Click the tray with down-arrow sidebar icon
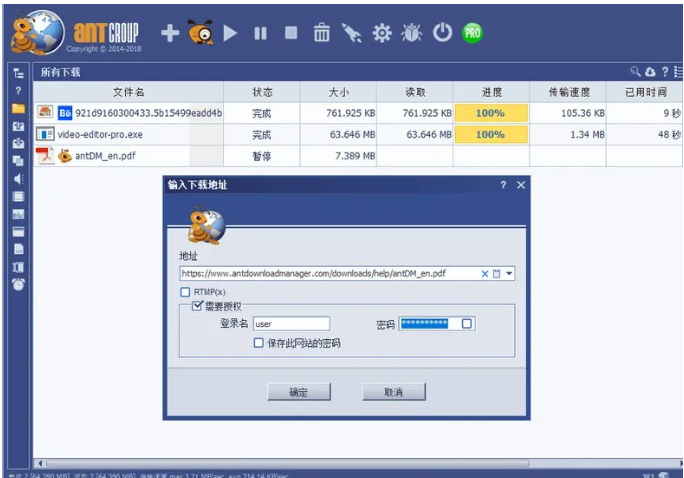 click(18, 143)
